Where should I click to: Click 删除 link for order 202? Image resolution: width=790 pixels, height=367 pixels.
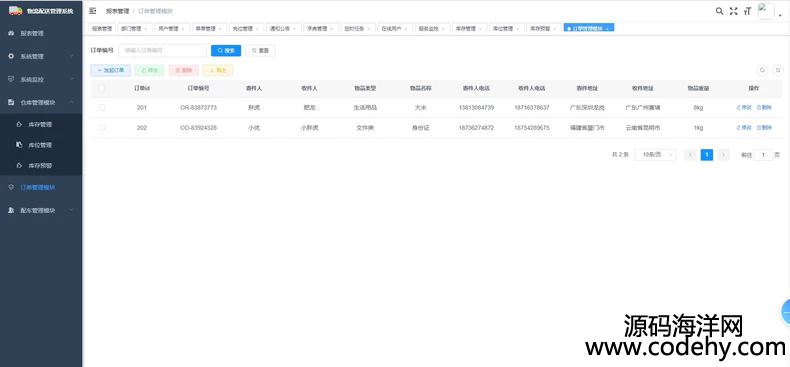point(764,128)
